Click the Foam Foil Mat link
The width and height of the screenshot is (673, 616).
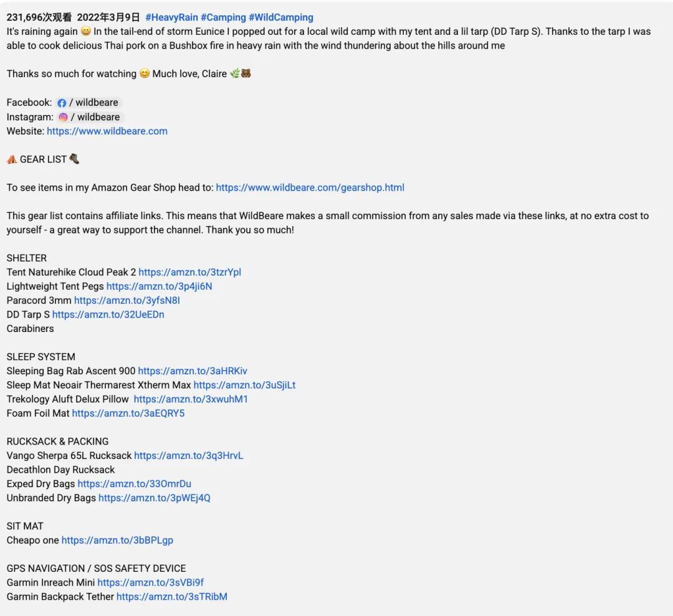coord(128,414)
